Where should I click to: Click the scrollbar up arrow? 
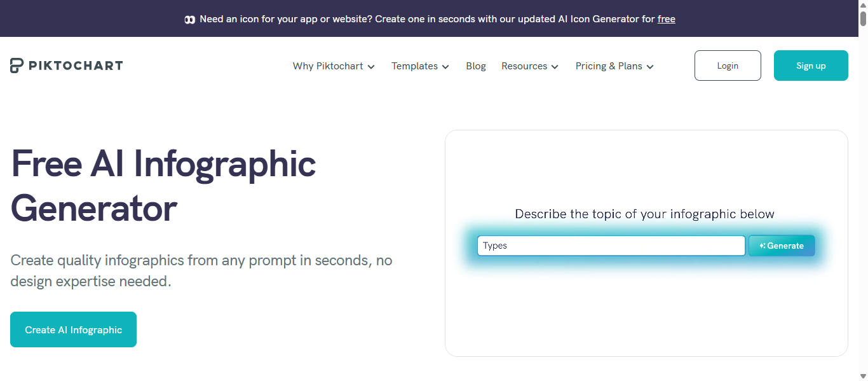(863, 4)
